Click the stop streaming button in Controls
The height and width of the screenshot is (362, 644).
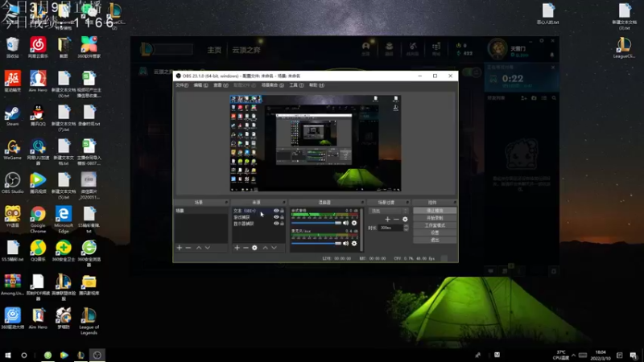point(435,211)
